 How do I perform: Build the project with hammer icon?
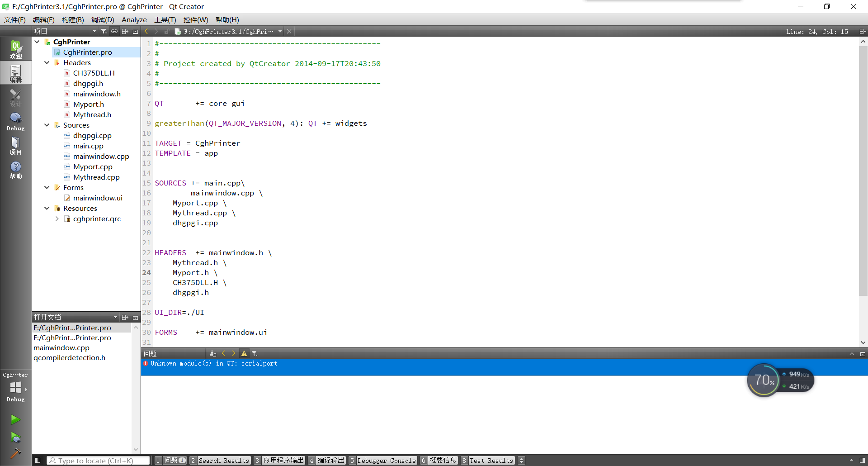(x=15, y=453)
